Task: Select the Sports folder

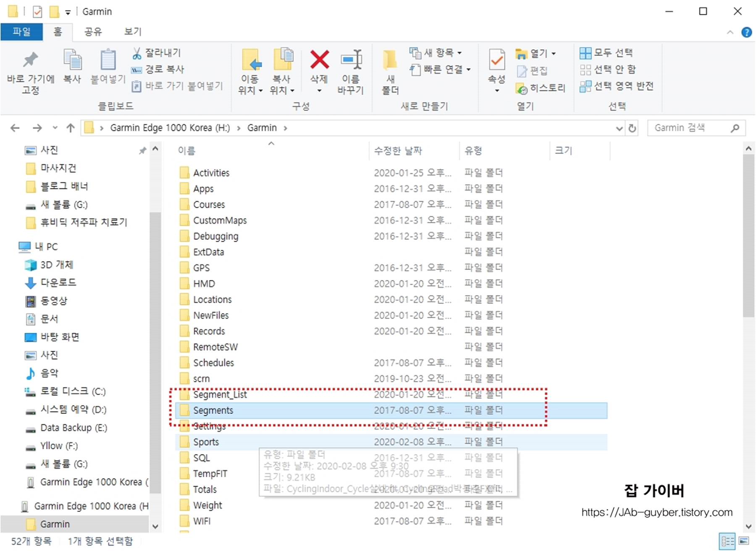Action: 206,442
